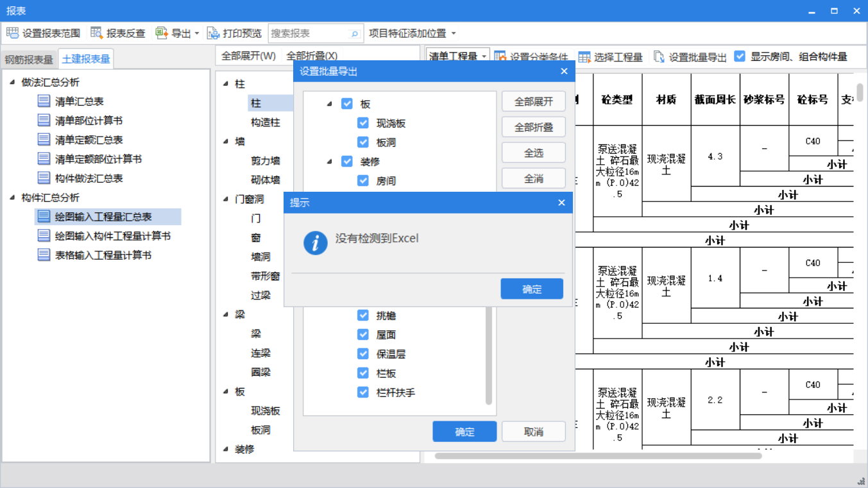
Task: Click the 设置分类条件 icon
Action: 500,57
